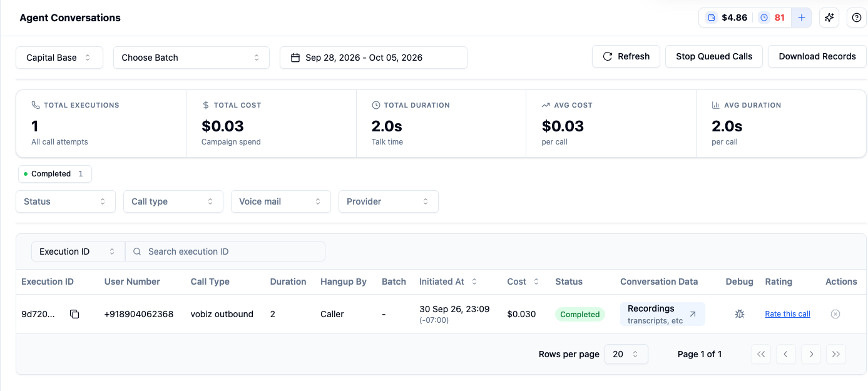Toggle the Completed 1 status chip

coord(54,174)
